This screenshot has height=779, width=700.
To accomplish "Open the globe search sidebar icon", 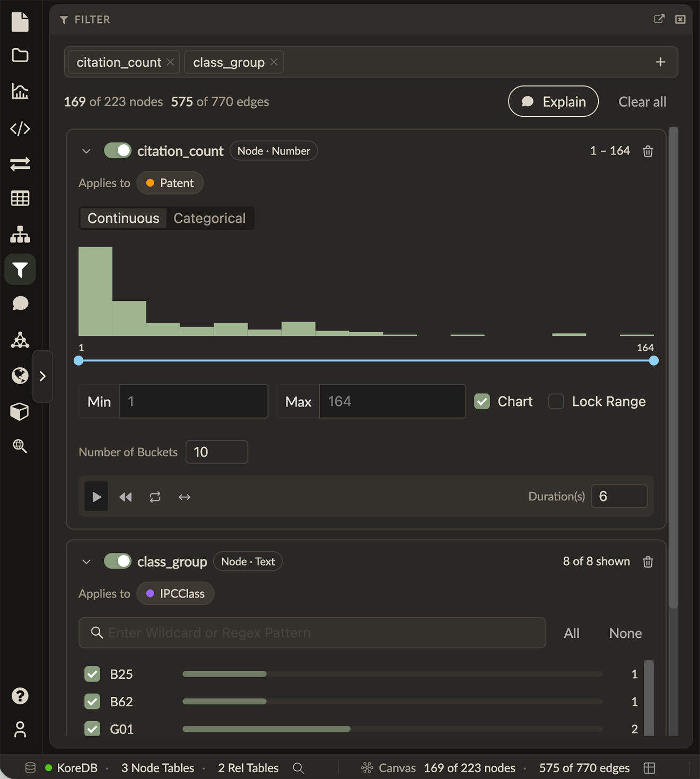I will coord(20,446).
